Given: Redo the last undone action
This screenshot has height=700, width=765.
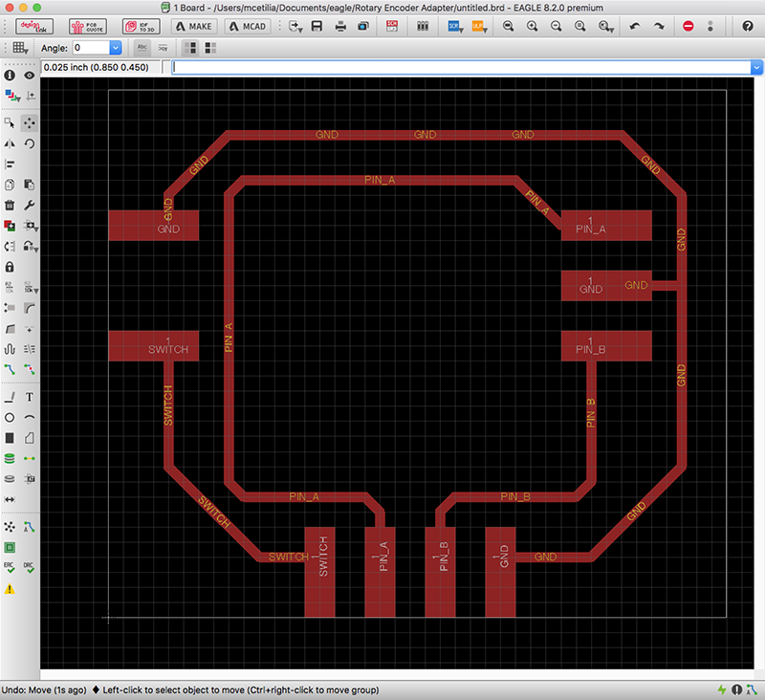Looking at the screenshot, I should coord(659,27).
